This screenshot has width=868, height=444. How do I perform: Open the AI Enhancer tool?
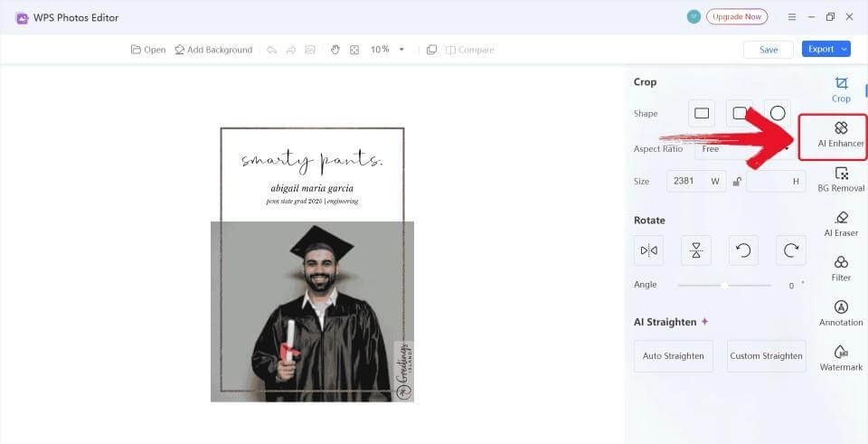coord(841,135)
